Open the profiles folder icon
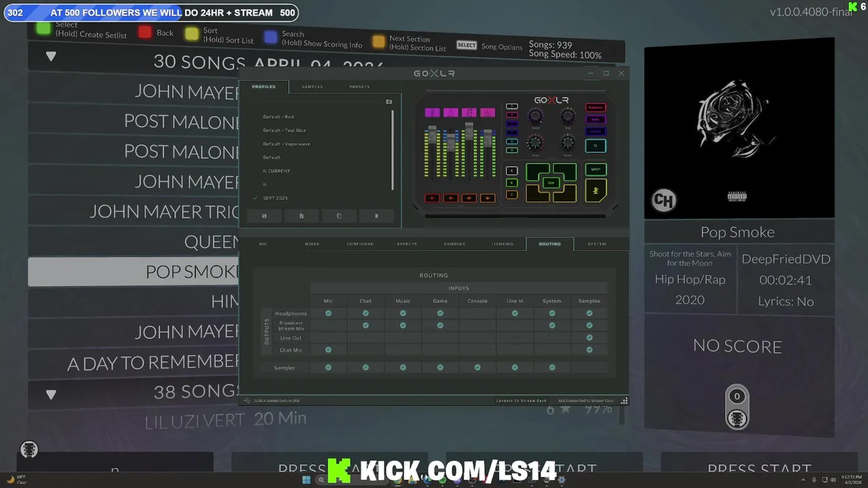This screenshot has height=488, width=868. point(389,102)
